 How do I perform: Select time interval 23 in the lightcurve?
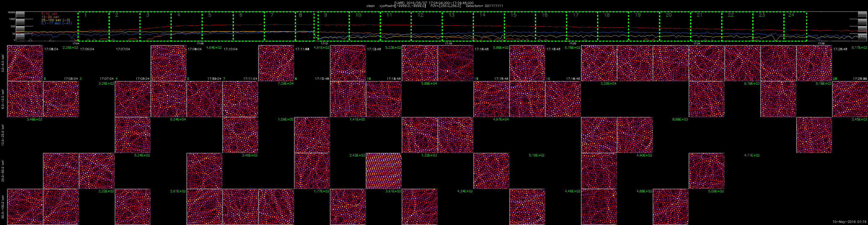click(x=768, y=27)
